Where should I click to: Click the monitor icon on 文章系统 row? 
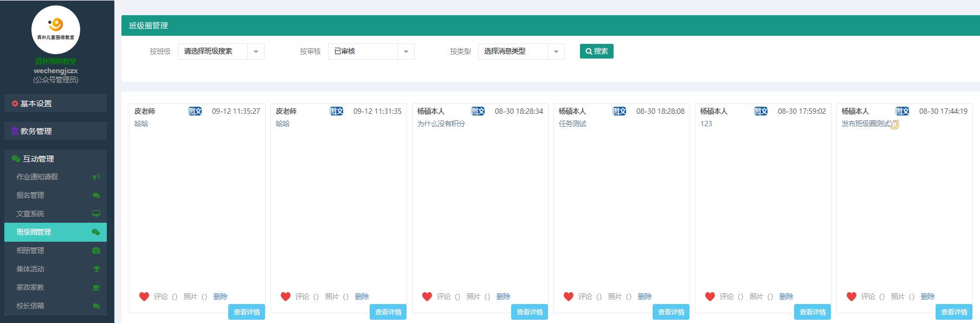(96, 214)
